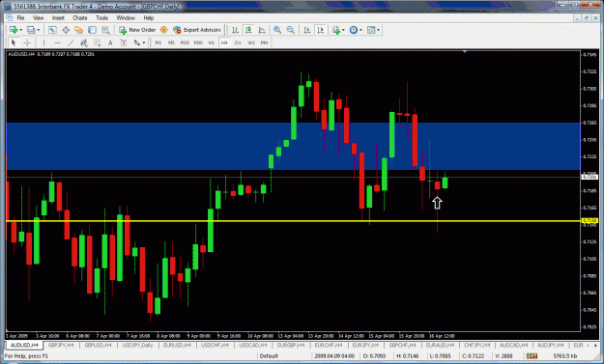Expand the Profiles dropdown arrow
This screenshot has width=604, height=364.
[x=39, y=30]
